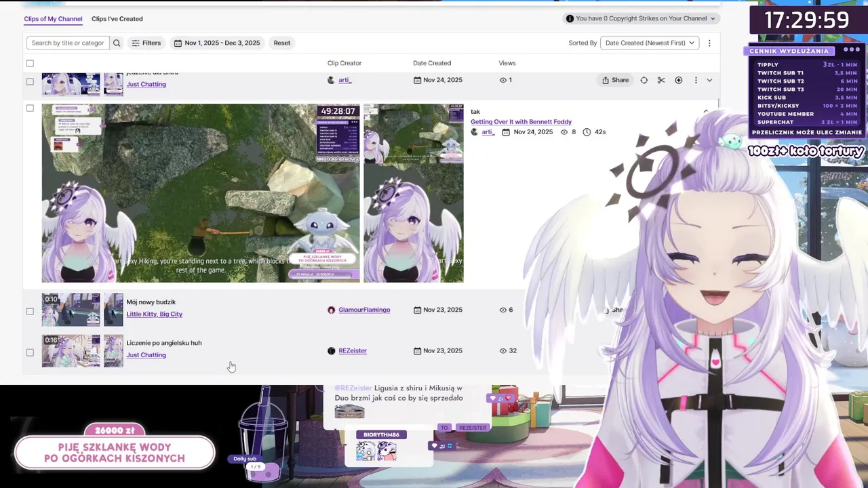
Task: Click the search by title or category field
Action: click(x=68, y=43)
